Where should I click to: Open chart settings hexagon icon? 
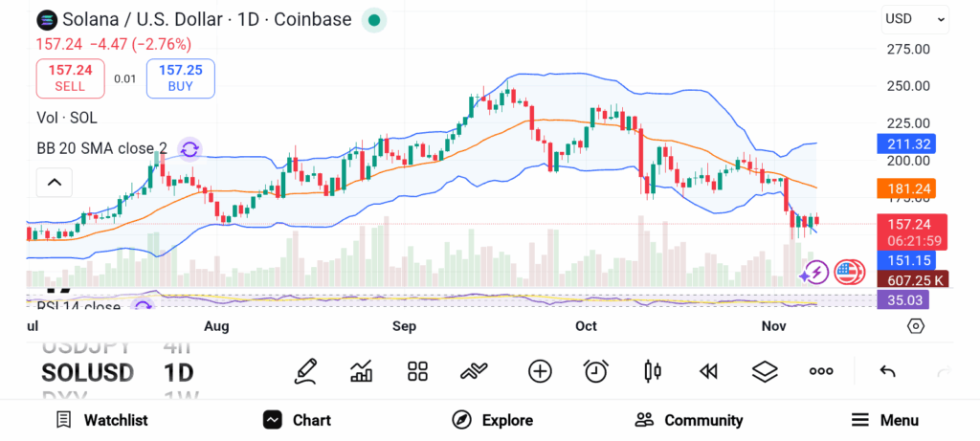[916, 326]
